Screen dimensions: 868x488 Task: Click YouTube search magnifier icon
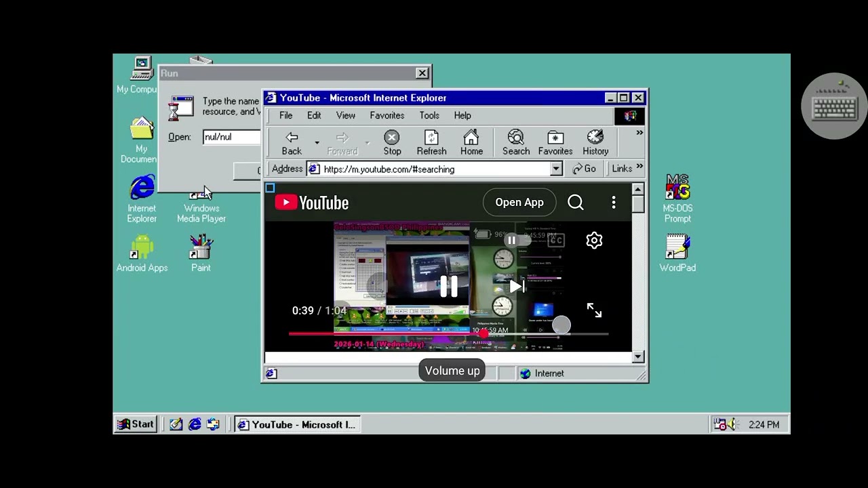click(576, 202)
